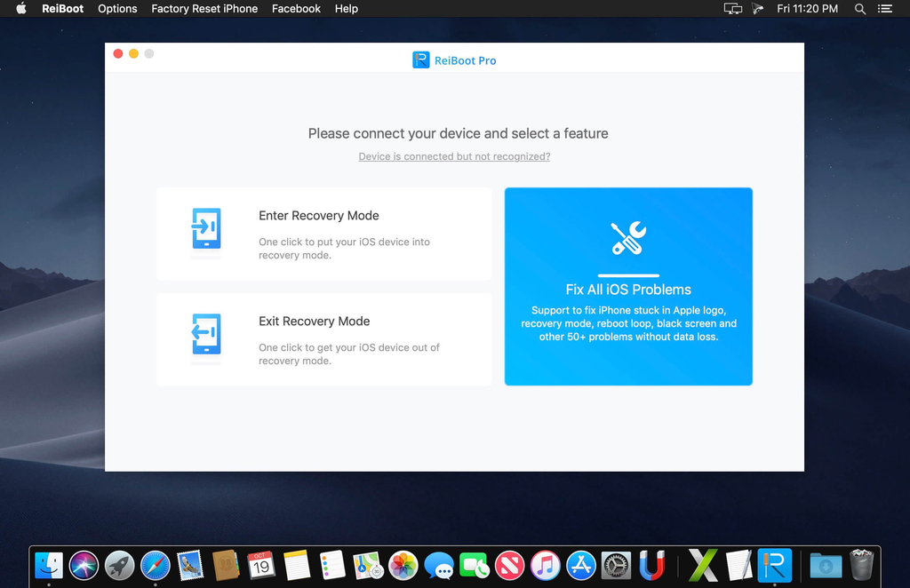Open Messages from the Dock
This screenshot has height=588, width=910.
click(438, 565)
